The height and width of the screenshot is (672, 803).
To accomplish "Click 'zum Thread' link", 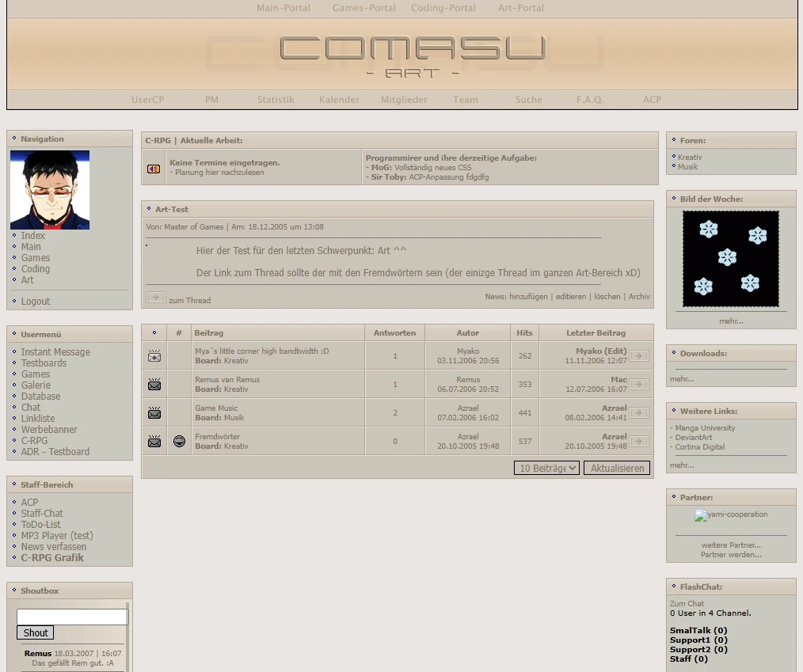I will click(x=189, y=301).
